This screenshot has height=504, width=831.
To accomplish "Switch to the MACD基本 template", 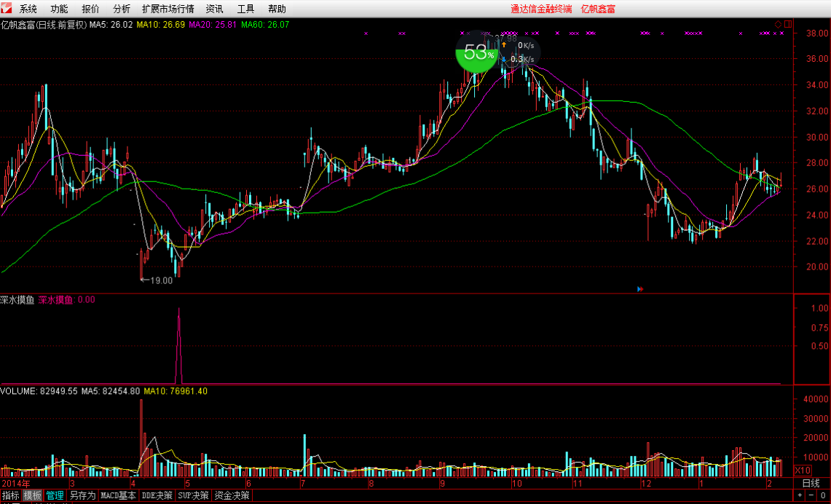I will coord(118,495).
